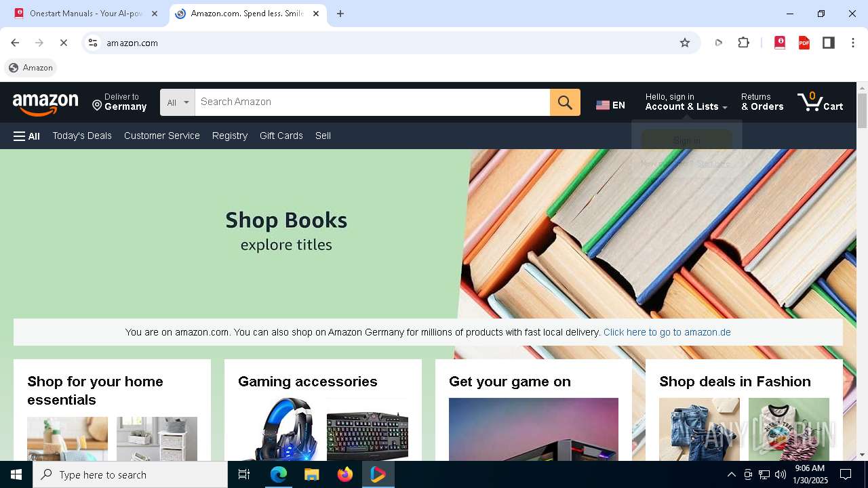The width and height of the screenshot is (868, 488).
Task: Open the All hamburger menu
Action: click(26, 136)
